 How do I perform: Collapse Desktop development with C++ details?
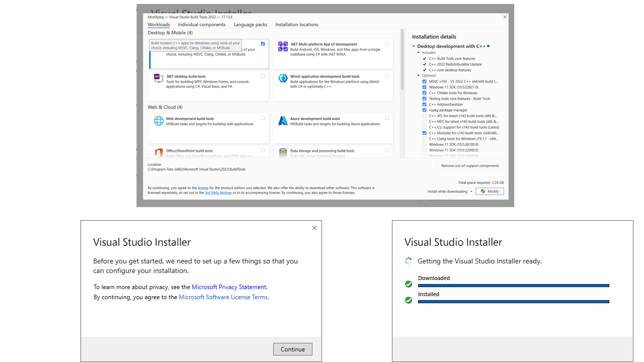pos(415,46)
